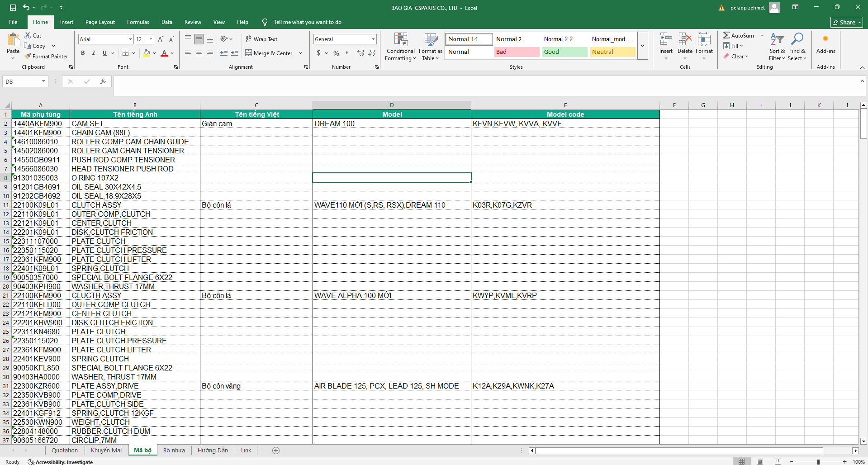Click Accessibility: Investigate in status bar
This screenshot has height=465, width=868.
tap(60, 462)
